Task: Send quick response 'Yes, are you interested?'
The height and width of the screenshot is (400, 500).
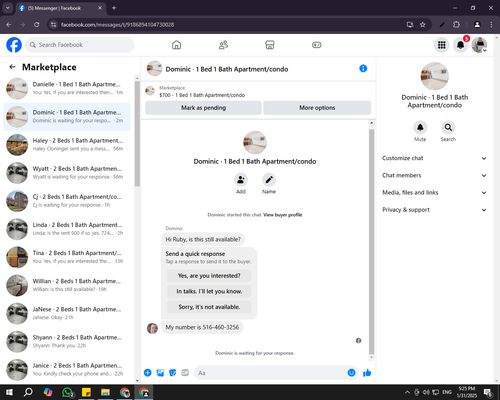Action: coord(209,276)
